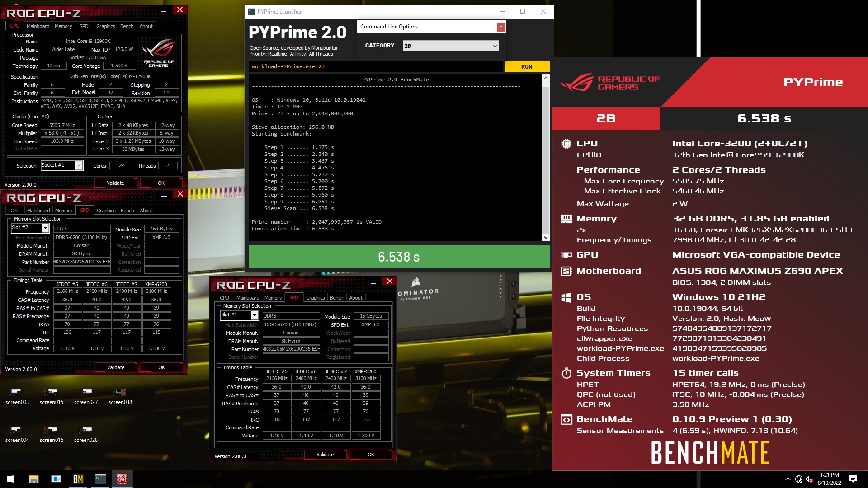The height and width of the screenshot is (488, 868).
Task: Open Memory tab in top CPU-Z window
Action: tap(63, 26)
